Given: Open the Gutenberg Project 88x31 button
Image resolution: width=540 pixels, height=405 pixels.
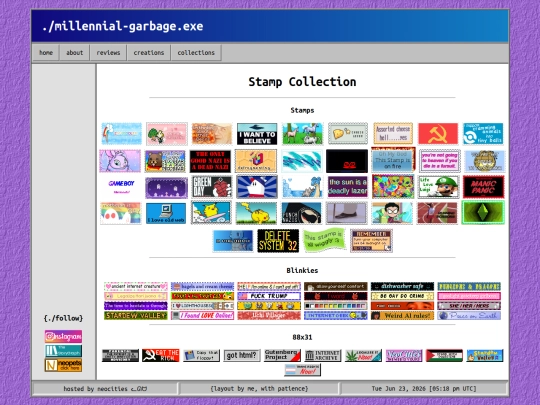Looking at the screenshot, I should tap(282, 355).
